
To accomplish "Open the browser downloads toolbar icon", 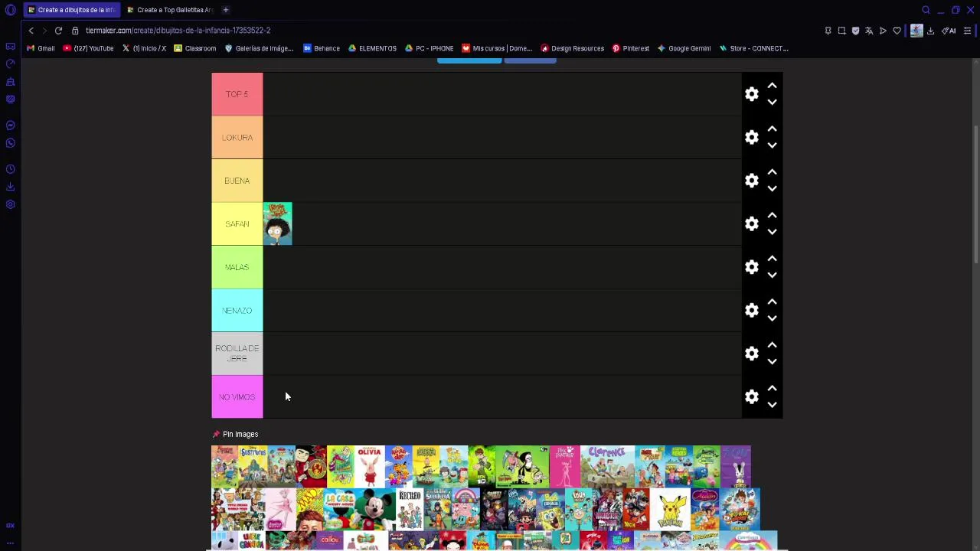I will click(x=930, y=31).
